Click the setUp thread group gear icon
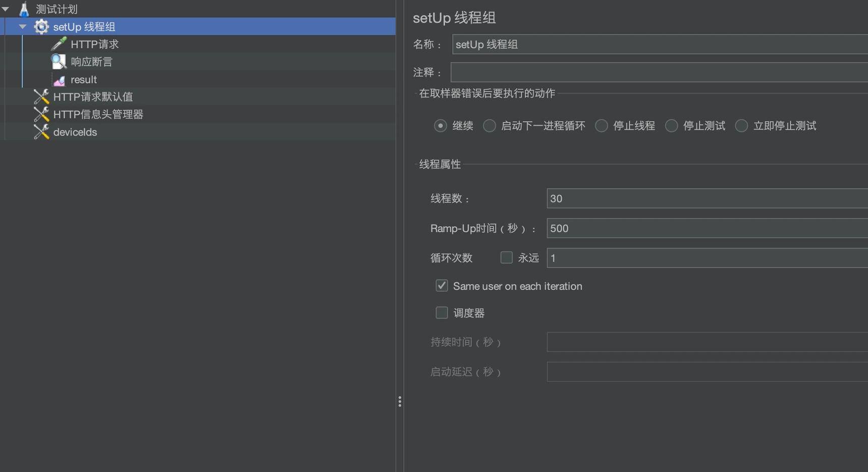Screen dimensions: 868x472 pos(41,26)
